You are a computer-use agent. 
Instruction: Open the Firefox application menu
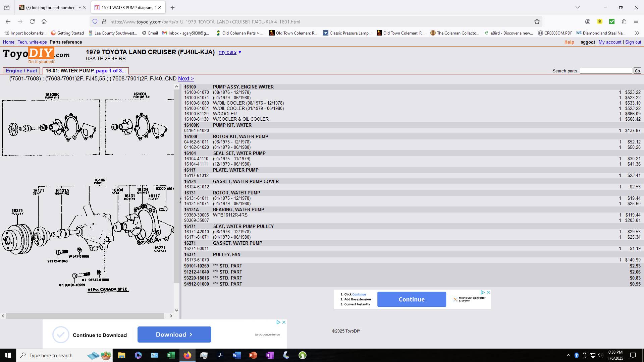click(636, 21)
